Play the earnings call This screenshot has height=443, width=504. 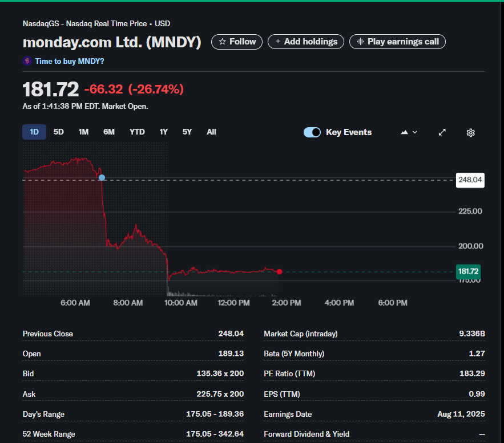tap(397, 42)
